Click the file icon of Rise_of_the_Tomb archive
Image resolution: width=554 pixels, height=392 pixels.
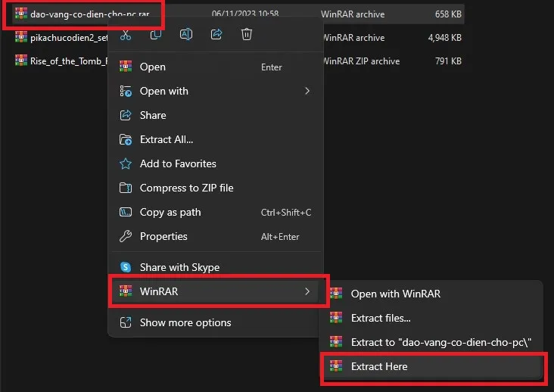coord(21,61)
